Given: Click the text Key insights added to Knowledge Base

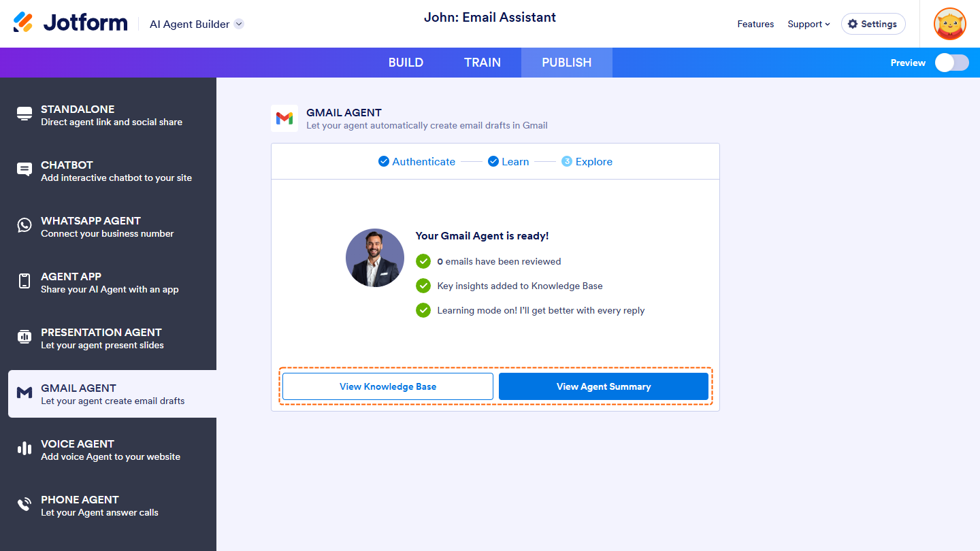Looking at the screenshot, I should click(x=520, y=286).
